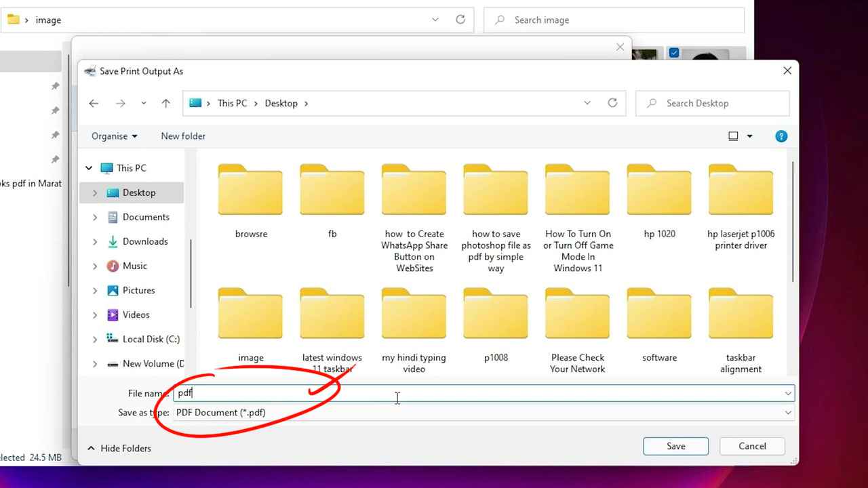Click the Save button

click(675, 446)
